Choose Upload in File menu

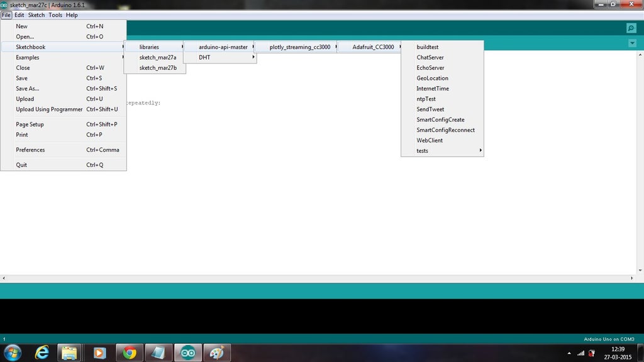tap(64, 99)
